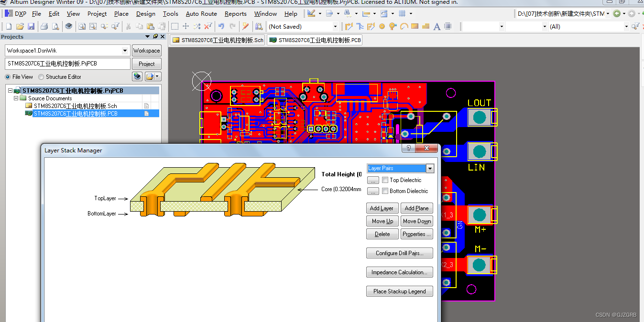
Task: Select the Place Polygon Plane tool
Action: click(x=426, y=26)
